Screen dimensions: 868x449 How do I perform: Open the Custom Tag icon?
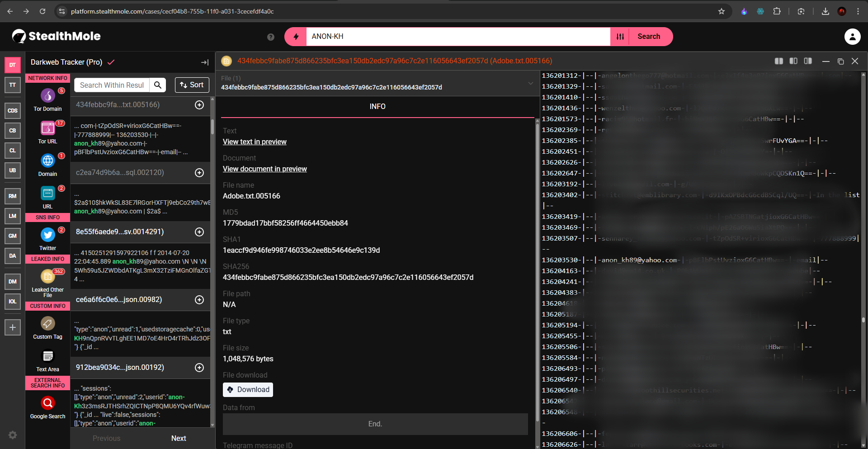48,323
